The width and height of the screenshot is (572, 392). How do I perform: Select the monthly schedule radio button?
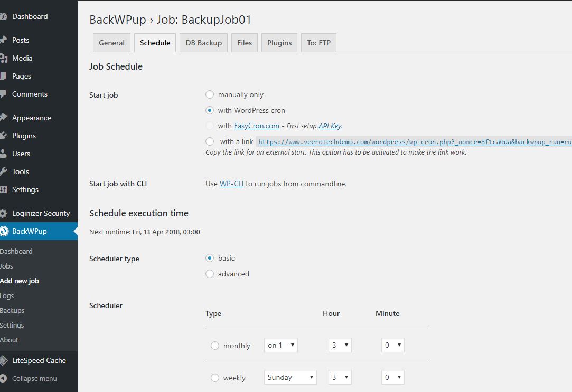[215, 346]
